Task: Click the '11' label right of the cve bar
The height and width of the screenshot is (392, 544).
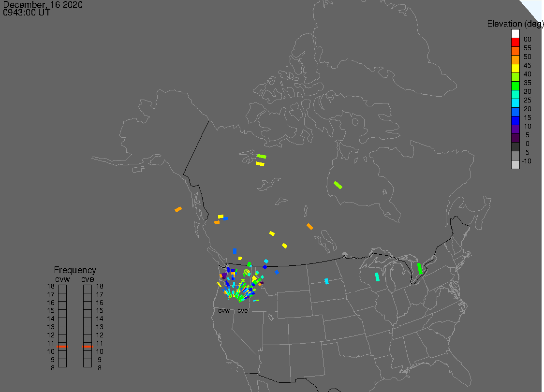Action: (x=100, y=343)
